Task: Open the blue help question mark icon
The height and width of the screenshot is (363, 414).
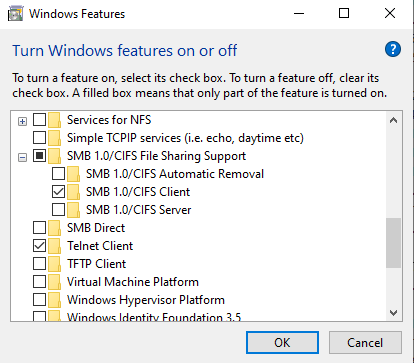Action: (x=393, y=50)
